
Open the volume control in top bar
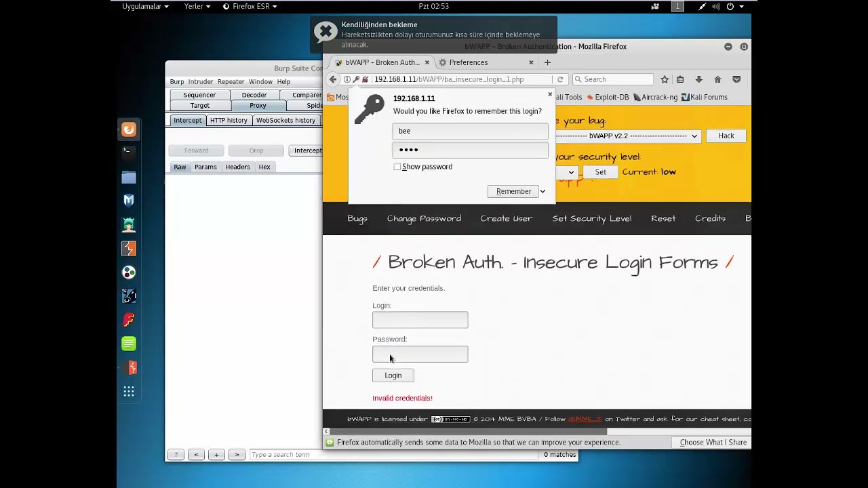(x=716, y=6)
